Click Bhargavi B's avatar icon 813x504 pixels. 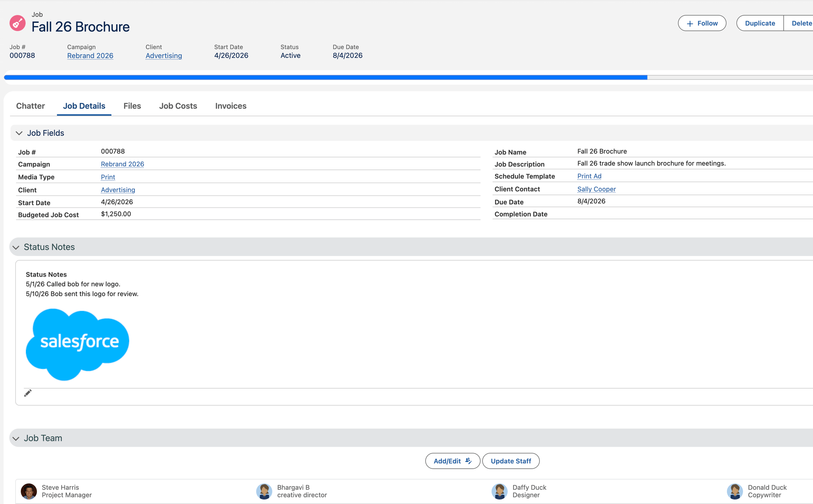point(264,491)
